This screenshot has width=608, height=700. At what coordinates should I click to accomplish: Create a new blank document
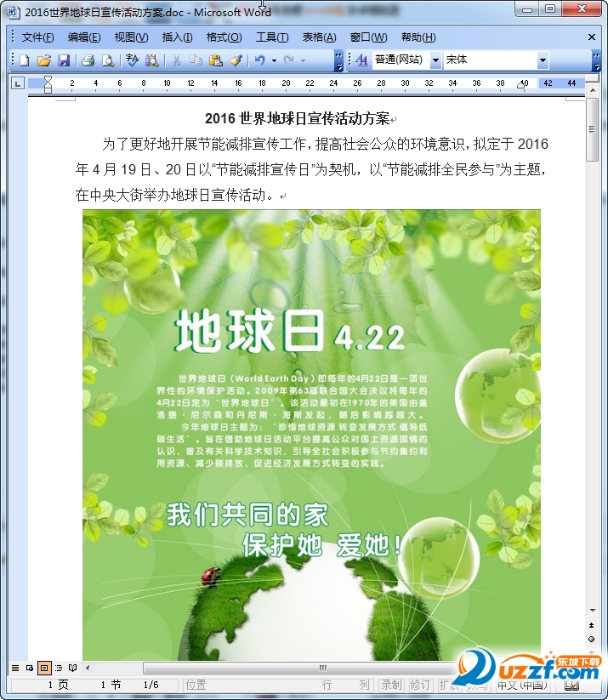[x=25, y=60]
